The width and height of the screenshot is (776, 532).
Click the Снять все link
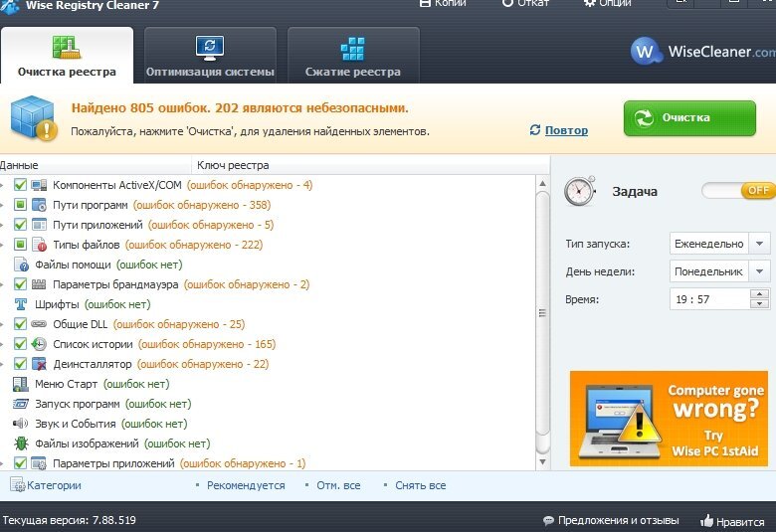pos(420,485)
